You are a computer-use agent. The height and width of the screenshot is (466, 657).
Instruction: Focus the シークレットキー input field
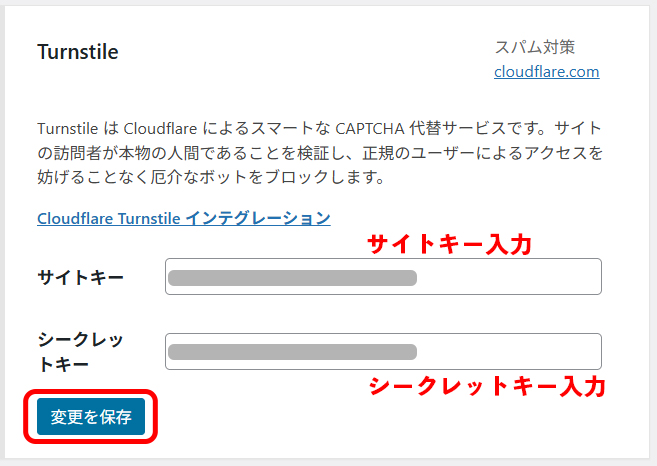[x=383, y=351]
